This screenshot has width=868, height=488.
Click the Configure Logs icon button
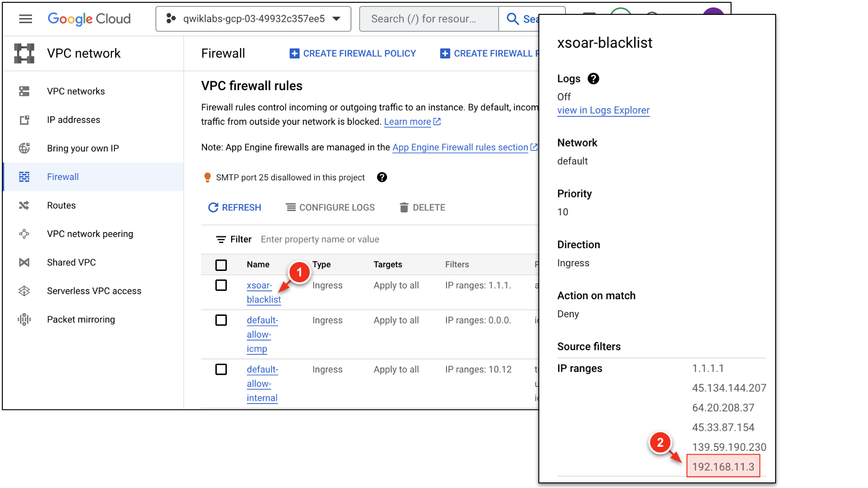[291, 207]
